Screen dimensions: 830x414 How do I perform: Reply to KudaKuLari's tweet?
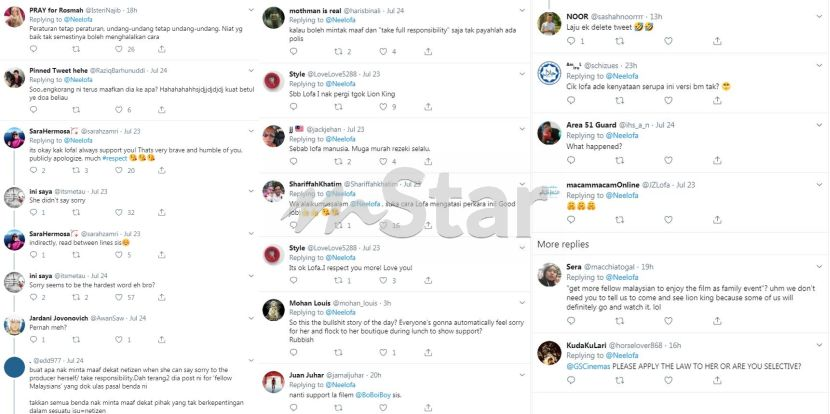[571, 380]
